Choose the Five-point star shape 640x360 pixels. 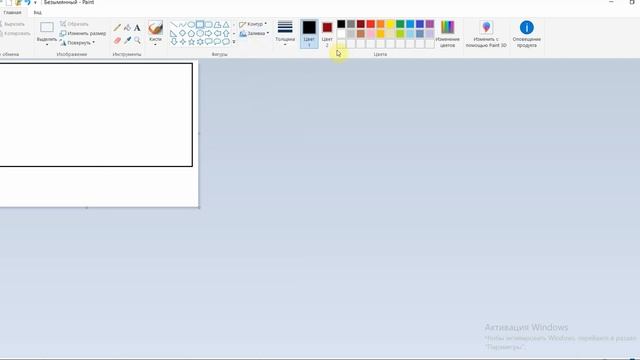point(191,42)
